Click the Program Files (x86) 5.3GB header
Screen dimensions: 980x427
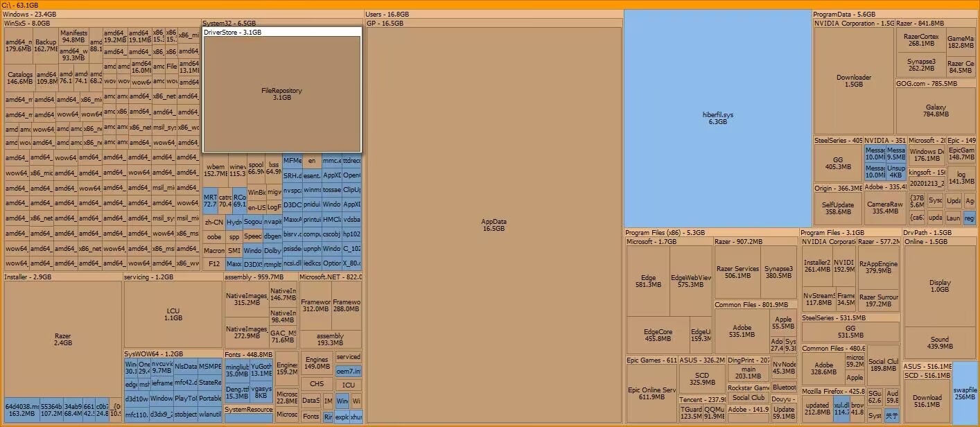pyautogui.click(x=711, y=232)
